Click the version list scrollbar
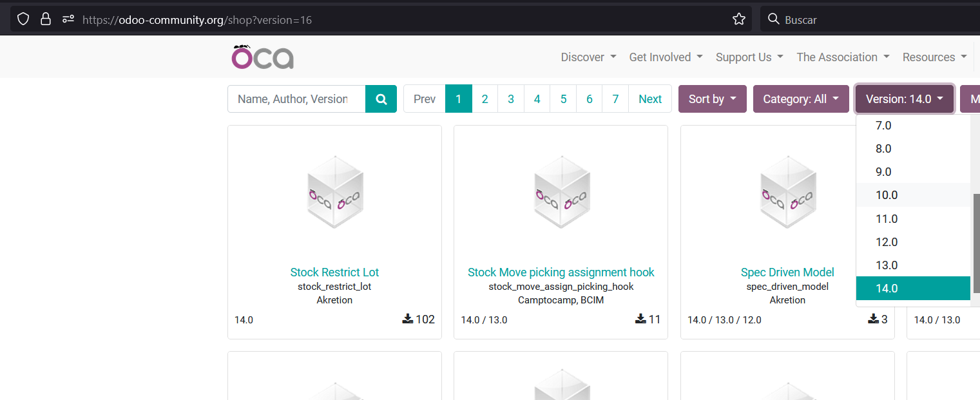The height and width of the screenshot is (400, 980). (975, 242)
